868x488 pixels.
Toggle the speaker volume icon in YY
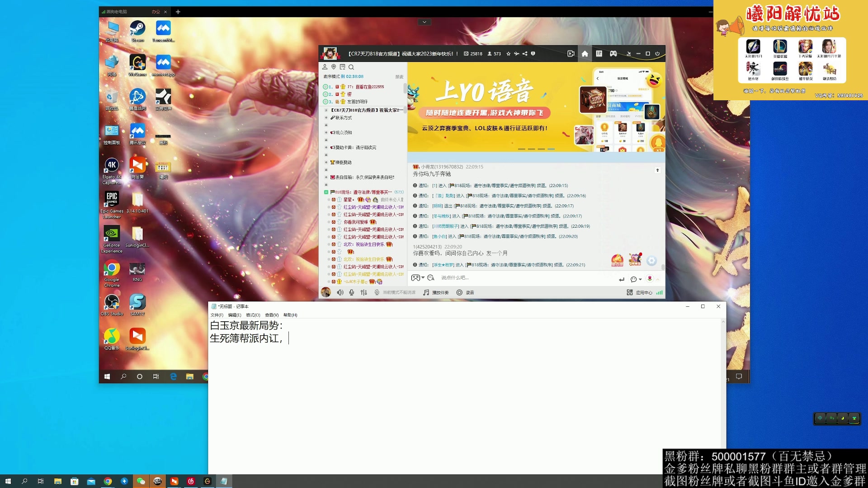point(340,292)
